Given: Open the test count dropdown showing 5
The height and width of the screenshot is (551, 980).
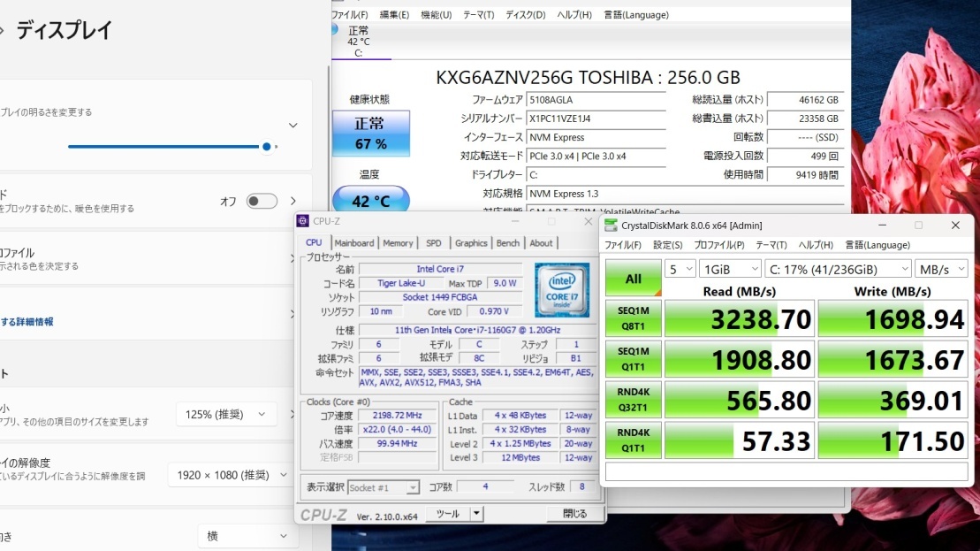Looking at the screenshot, I should coord(680,269).
